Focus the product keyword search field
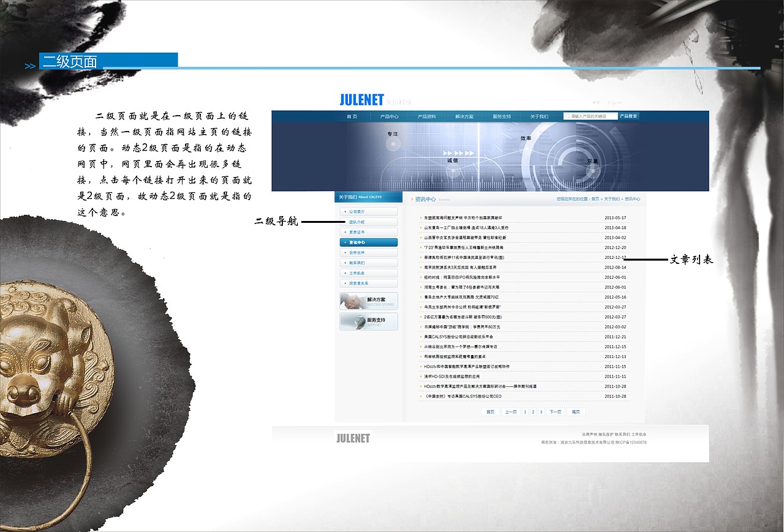 (x=590, y=116)
